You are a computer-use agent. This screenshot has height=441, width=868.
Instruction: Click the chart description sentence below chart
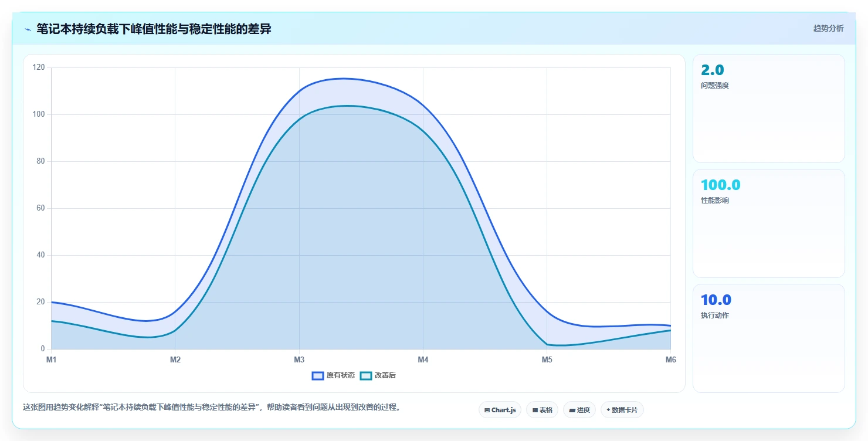(x=213, y=408)
